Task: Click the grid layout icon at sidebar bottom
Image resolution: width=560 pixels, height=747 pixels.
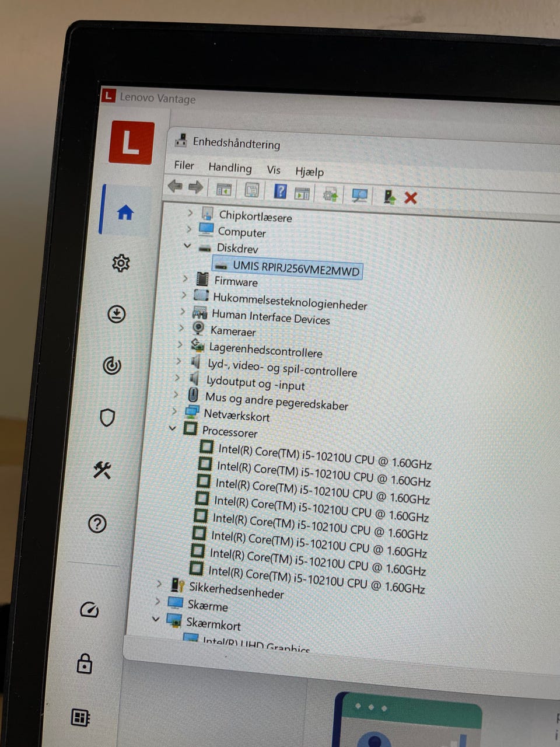Action: click(80, 717)
